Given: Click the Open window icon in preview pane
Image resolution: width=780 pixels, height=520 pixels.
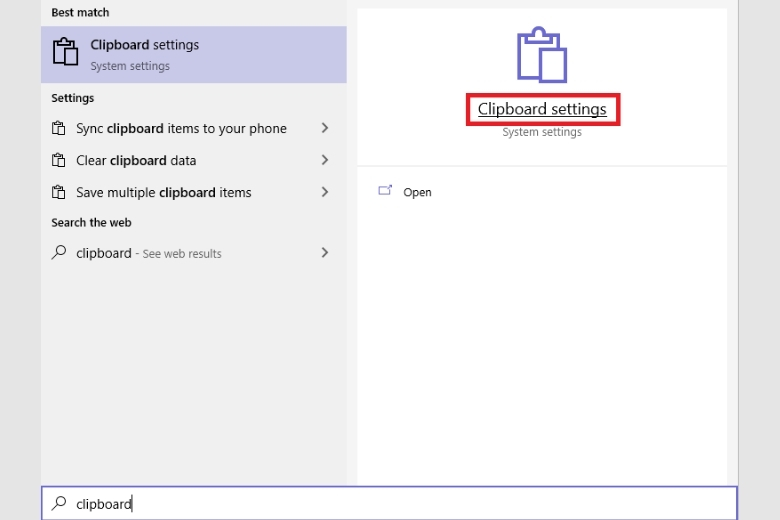Looking at the screenshot, I should click(x=385, y=191).
